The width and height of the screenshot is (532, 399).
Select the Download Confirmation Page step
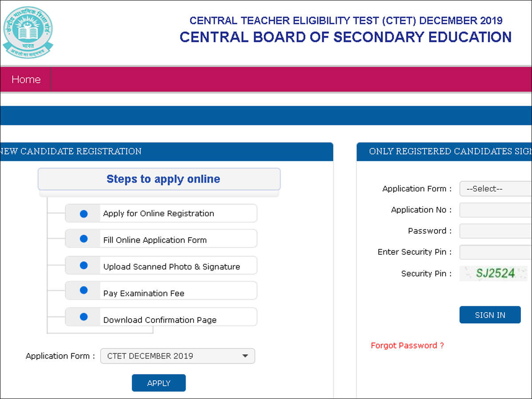[x=160, y=320]
